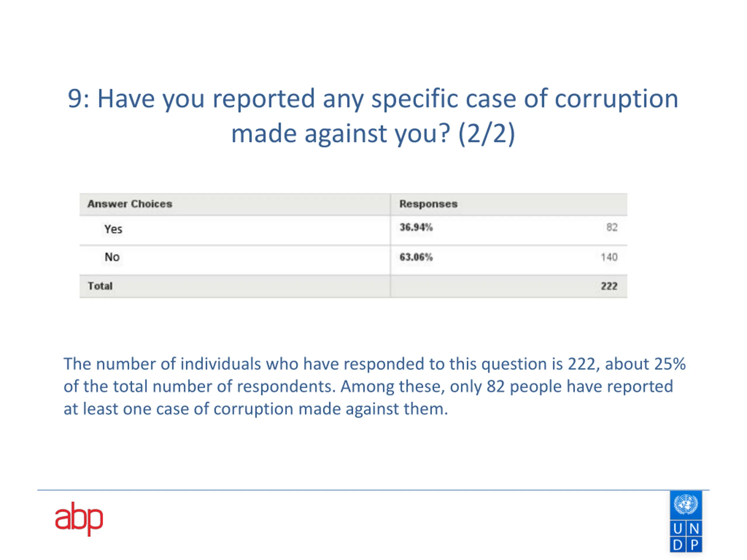Viewport: 747px width, 560px height.
Task: Click the 82 response count
Action: 612,227
